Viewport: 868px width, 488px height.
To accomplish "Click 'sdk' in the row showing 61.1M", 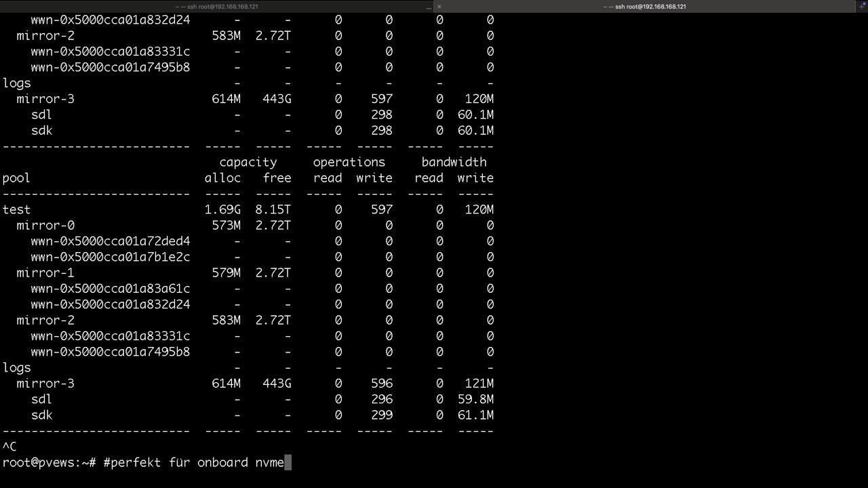I will pyautogui.click(x=41, y=415).
